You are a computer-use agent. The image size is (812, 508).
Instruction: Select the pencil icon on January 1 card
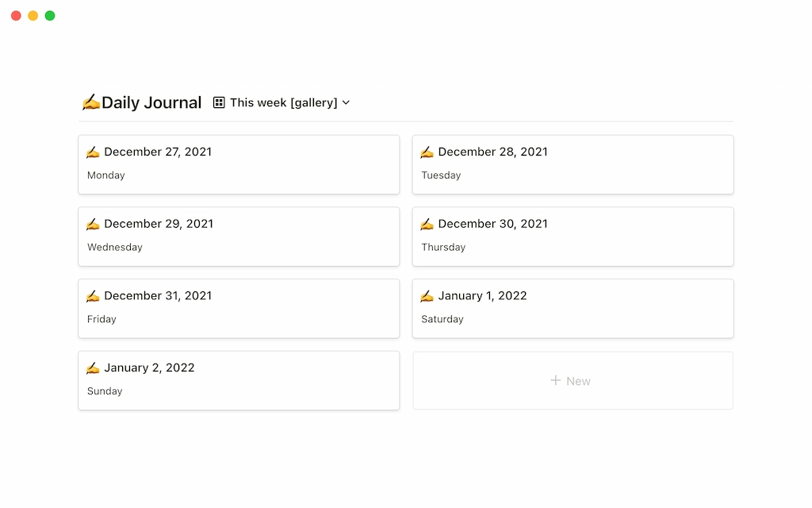pos(427,295)
